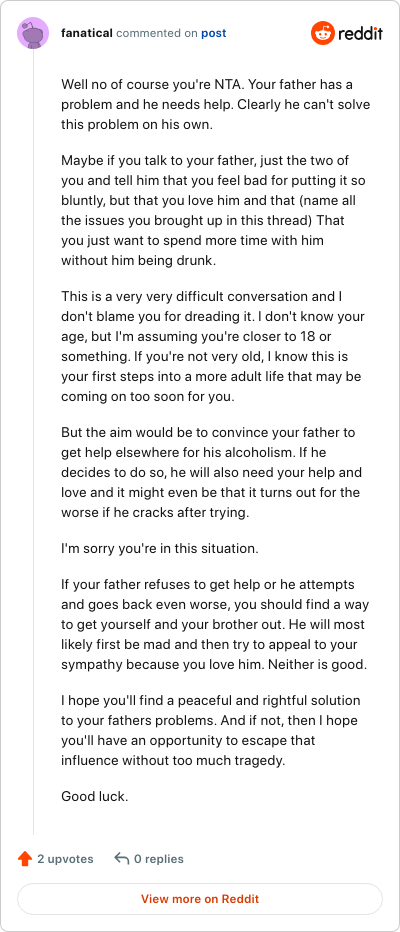The image size is (400, 932).
Task: Click the paragraph starting "But the aim would be"
Action: click(x=215, y=473)
